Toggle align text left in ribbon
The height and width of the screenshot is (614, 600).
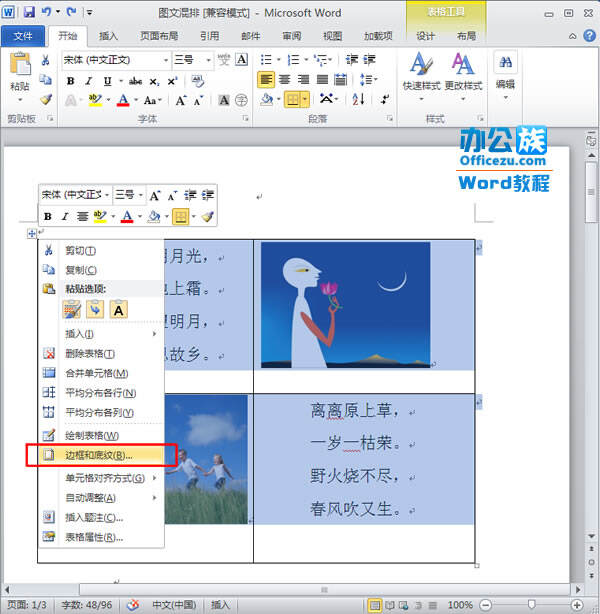266,80
